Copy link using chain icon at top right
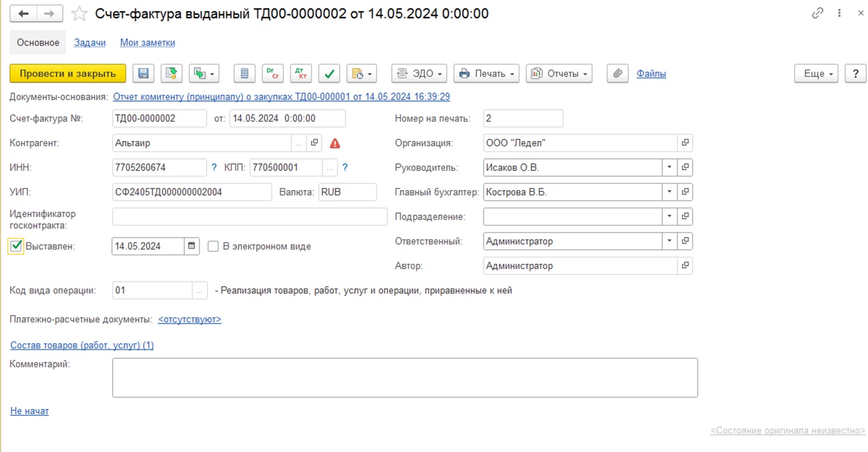868x452 pixels. click(817, 13)
